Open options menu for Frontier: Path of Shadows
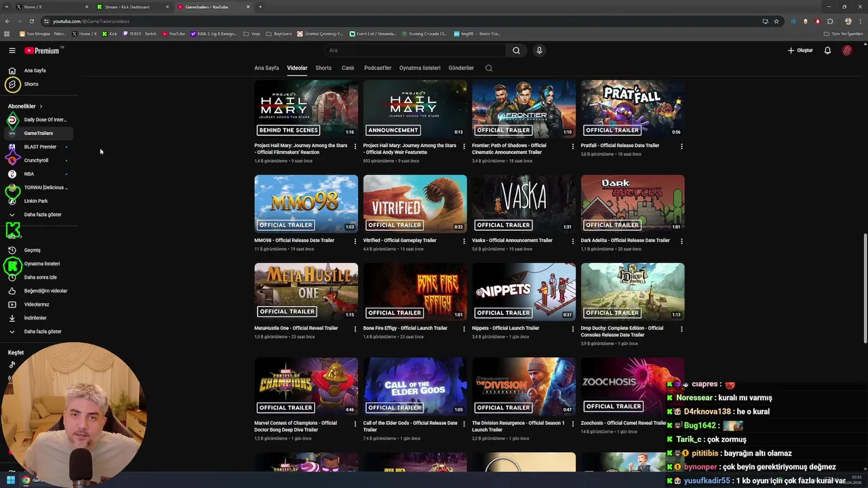Screen dimensions: 868x488 tap(573, 146)
